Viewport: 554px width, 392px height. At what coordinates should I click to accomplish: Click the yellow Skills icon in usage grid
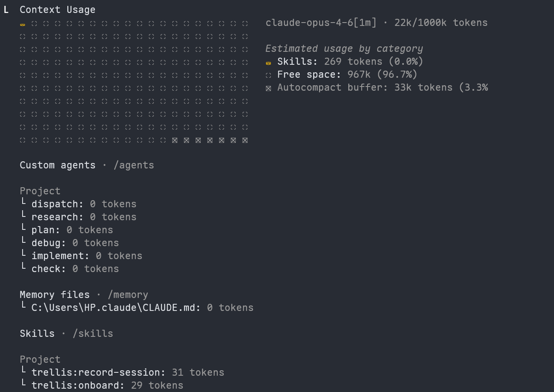coord(23,24)
